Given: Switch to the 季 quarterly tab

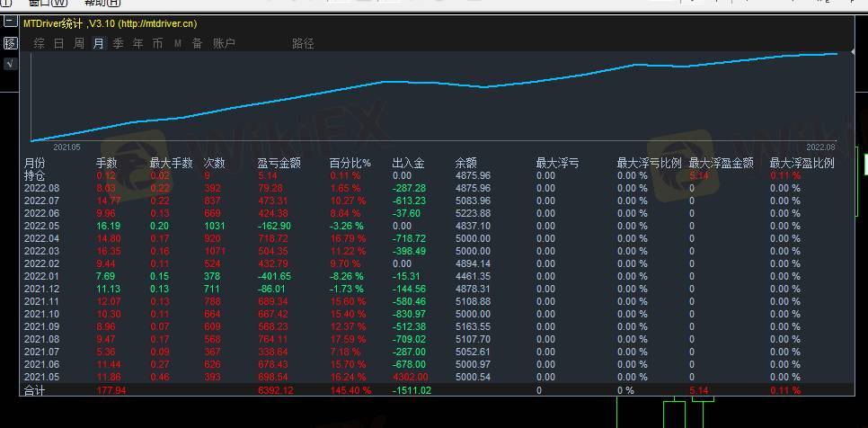Looking at the screenshot, I should pyautogui.click(x=118, y=43).
